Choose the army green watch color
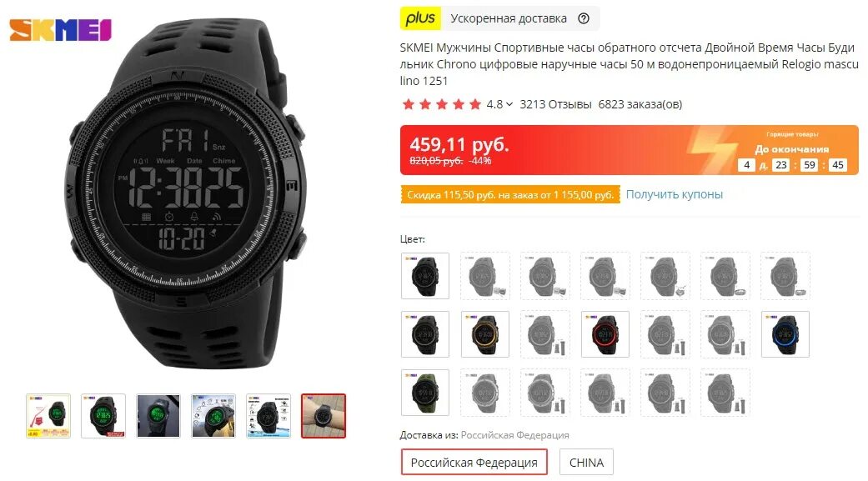The image size is (868, 481). click(x=425, y=393)
